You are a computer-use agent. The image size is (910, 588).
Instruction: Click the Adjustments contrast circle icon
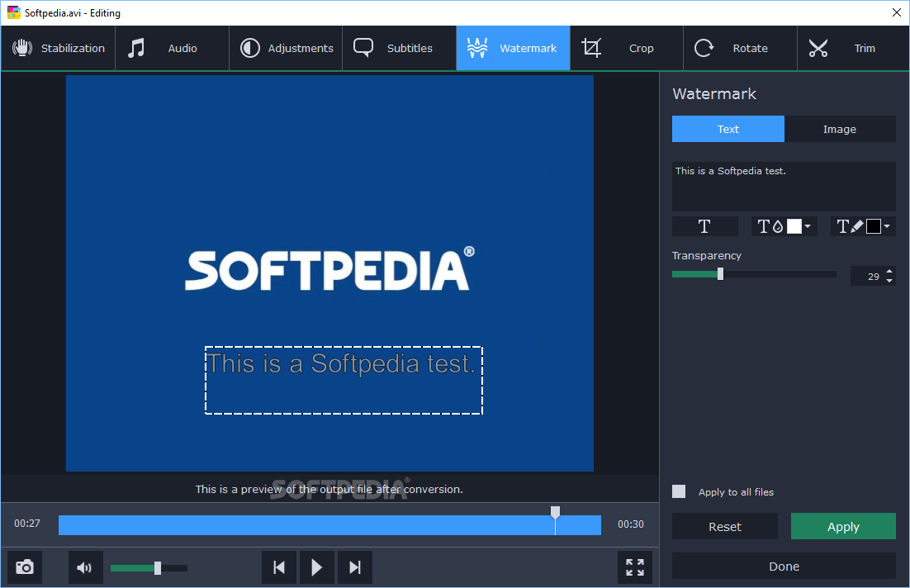[250, 48]
